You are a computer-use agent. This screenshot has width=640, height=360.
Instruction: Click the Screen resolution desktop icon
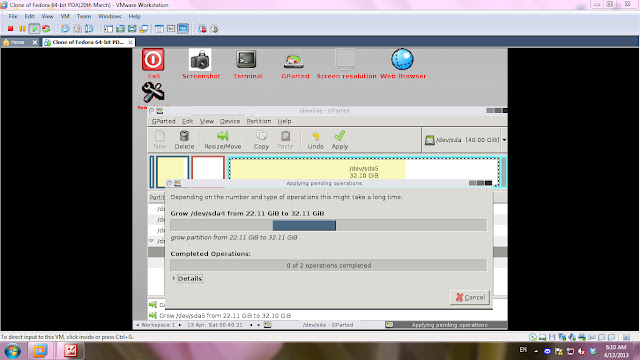point(345,60)
